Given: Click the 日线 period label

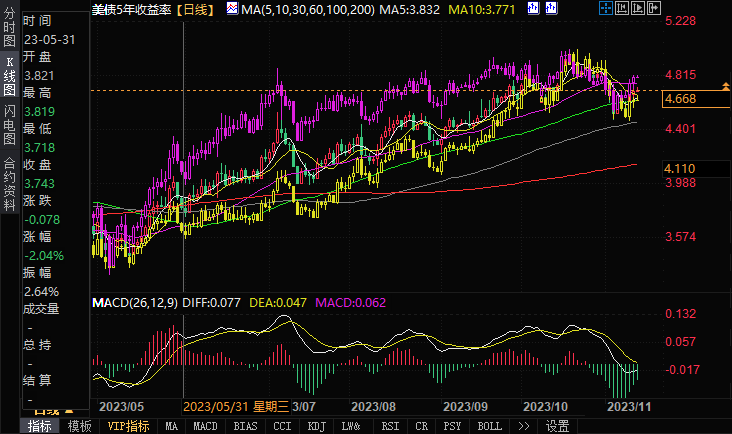Looking at the screenshot, I should [191, 10].
